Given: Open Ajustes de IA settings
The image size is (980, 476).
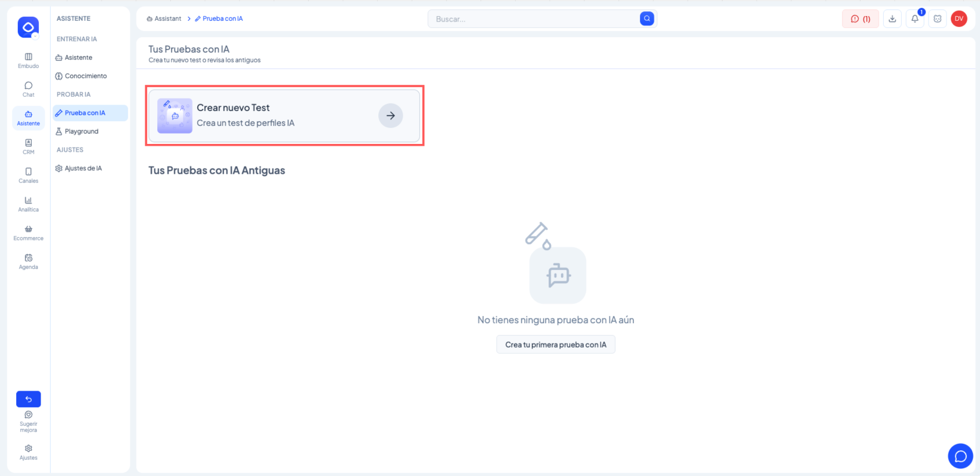Looking at the screenshot, I should [83, 168].
